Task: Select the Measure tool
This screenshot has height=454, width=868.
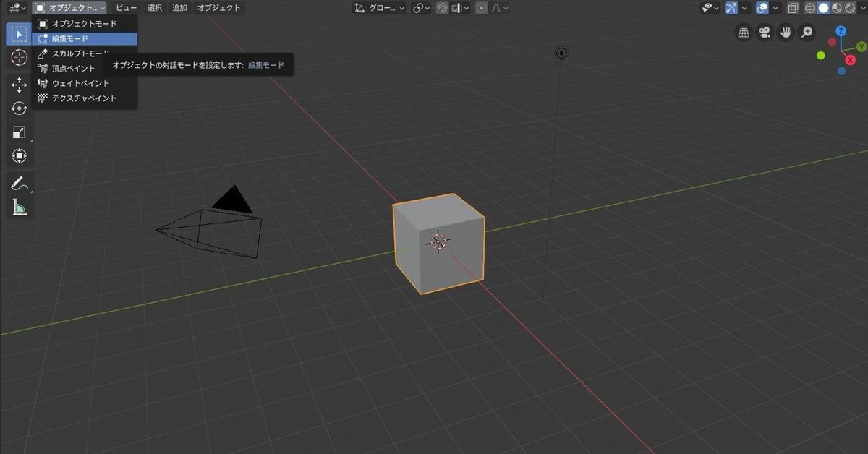Action: pyautogui.click(x=20, y=207)
